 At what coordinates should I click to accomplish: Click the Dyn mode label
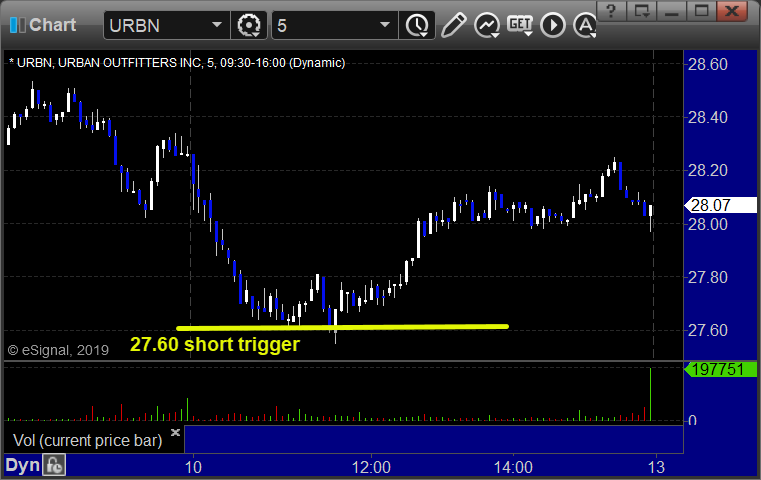click(22, 465)
